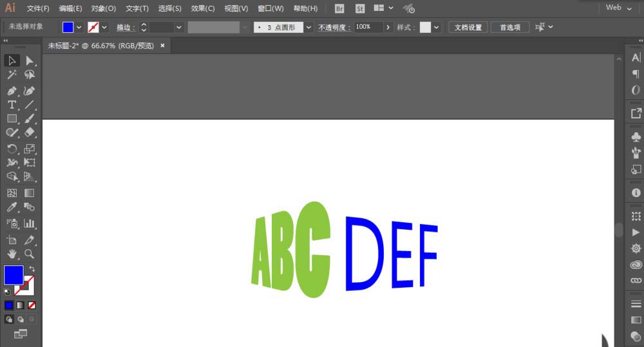
Task: Open the 对象(O) menu
Action: (104, 8)
